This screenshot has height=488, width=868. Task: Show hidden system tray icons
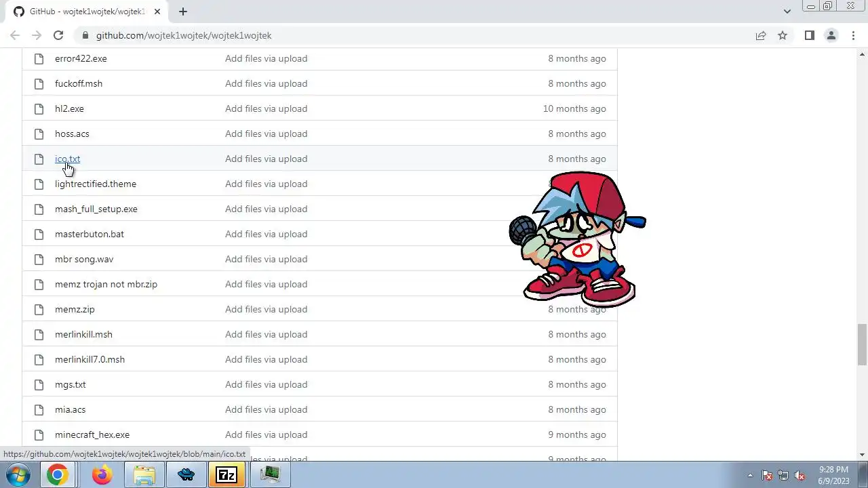click(750, 475)
